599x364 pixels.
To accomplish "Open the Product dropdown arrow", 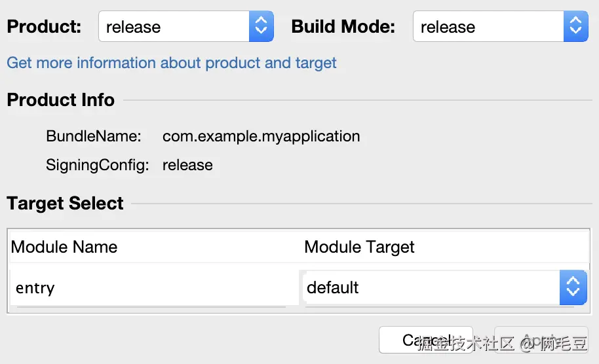I will (x=261, y=26).
